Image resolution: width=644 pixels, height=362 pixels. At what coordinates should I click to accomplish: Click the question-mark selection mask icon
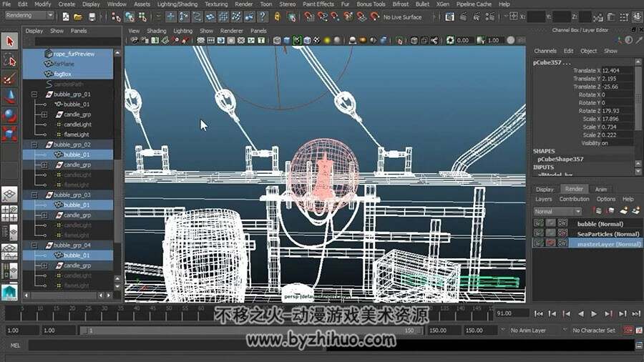[x=263, y=17]
